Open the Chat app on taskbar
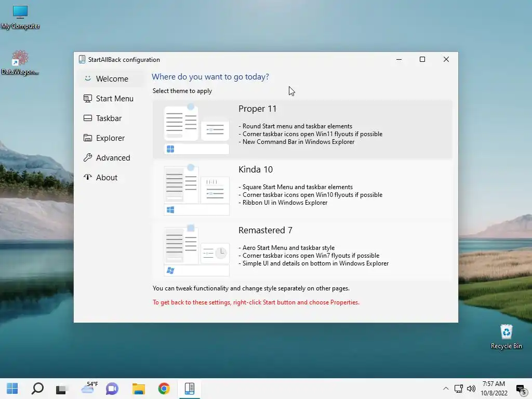532x399 pixels. [x=112, y=389]
